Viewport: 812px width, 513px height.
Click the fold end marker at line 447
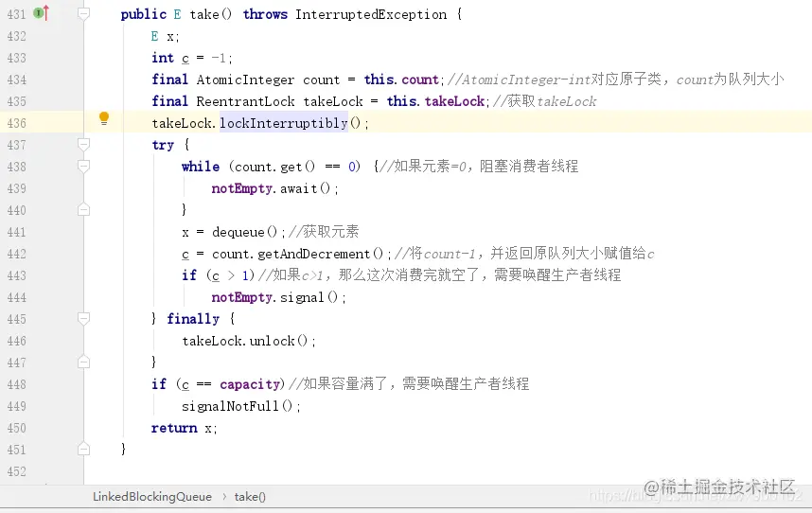tap(83, 362)
